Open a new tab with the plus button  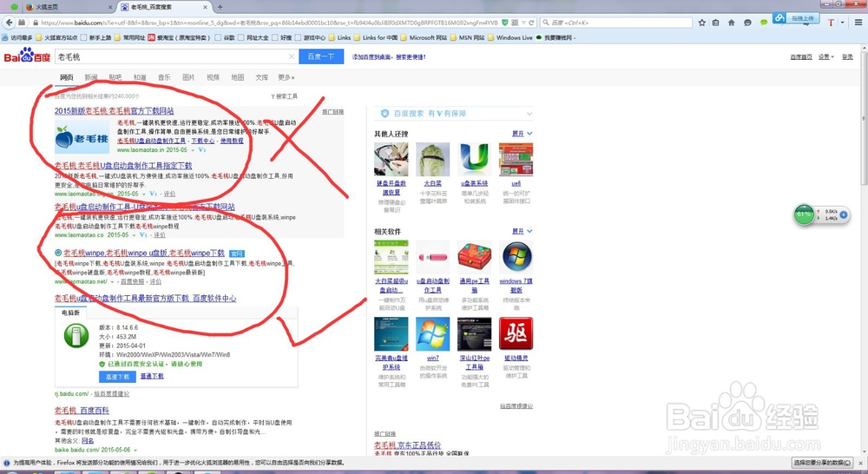point(220,7)
